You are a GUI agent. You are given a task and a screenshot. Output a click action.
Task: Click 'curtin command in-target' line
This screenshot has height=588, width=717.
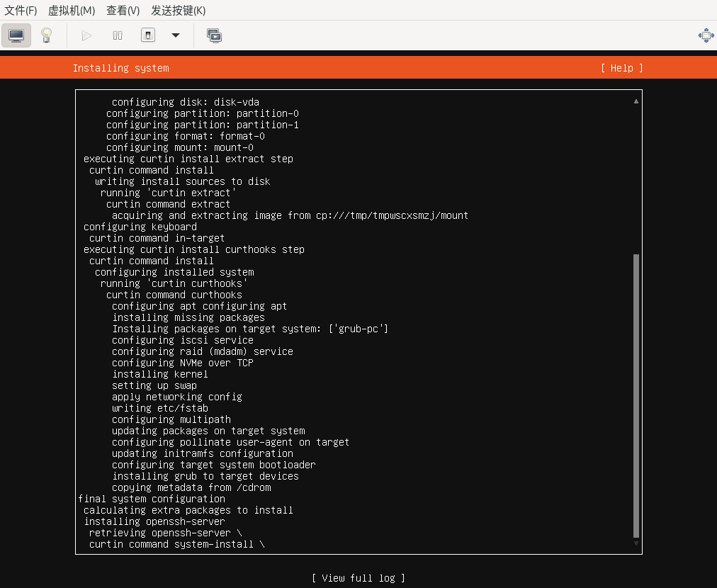[x=157, y=238]
